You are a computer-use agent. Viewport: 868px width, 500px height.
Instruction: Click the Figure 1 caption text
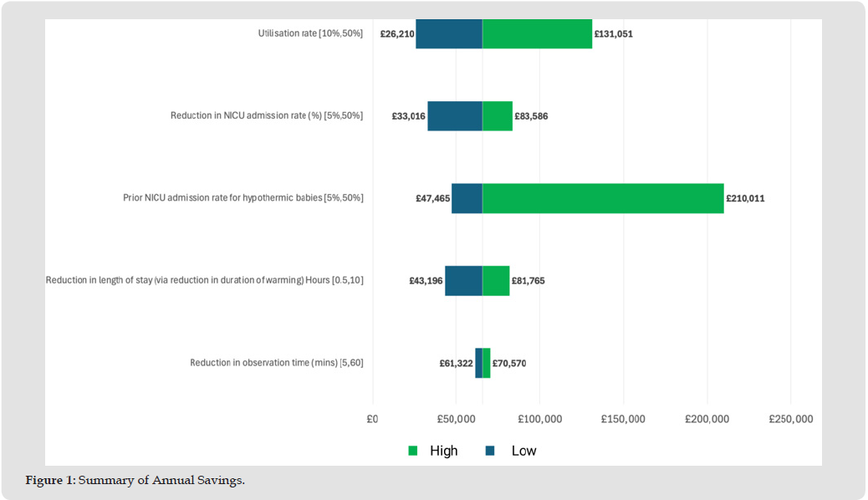[x=135, y=480]
